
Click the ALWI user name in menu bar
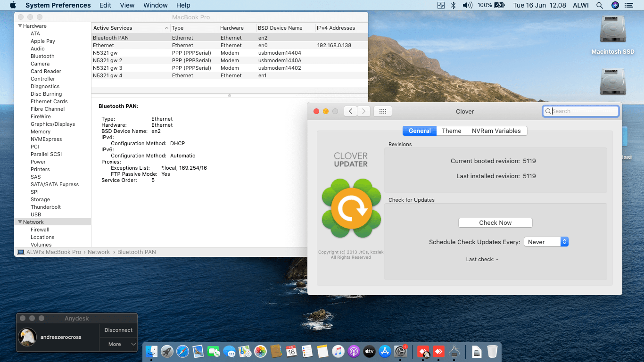pyautogui.click(x=580, y=5)
